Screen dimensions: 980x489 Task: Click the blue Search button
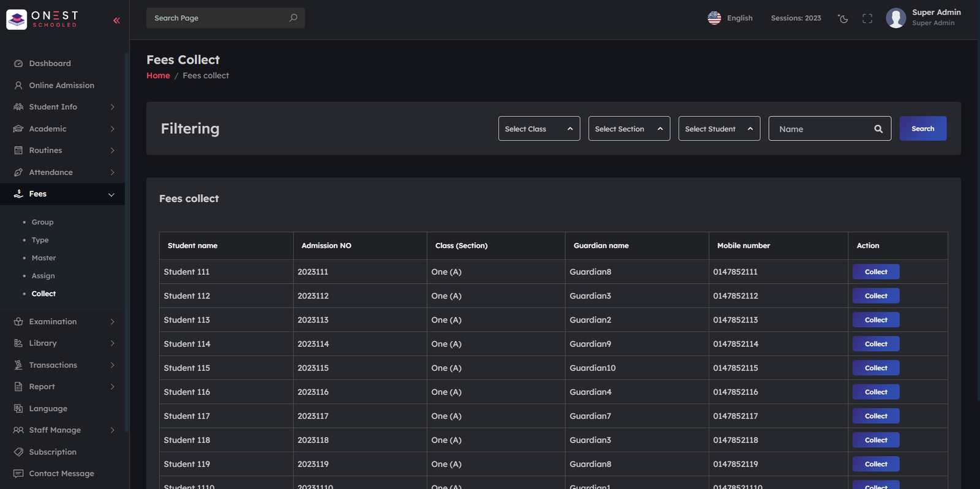pos(922,129)
